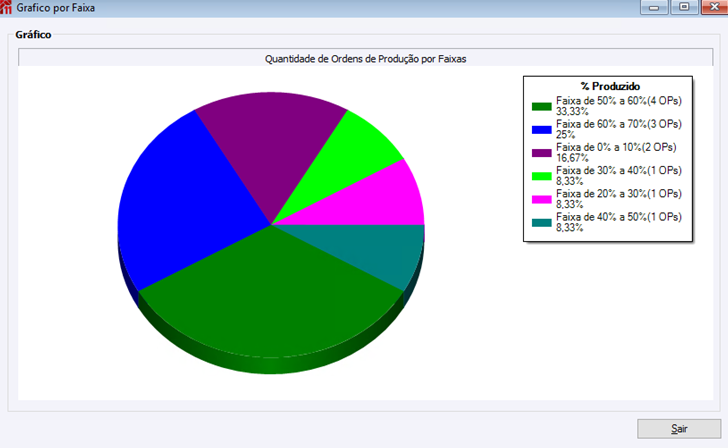
Task: Select the dark green pie slice
Action: click(272, 297)
